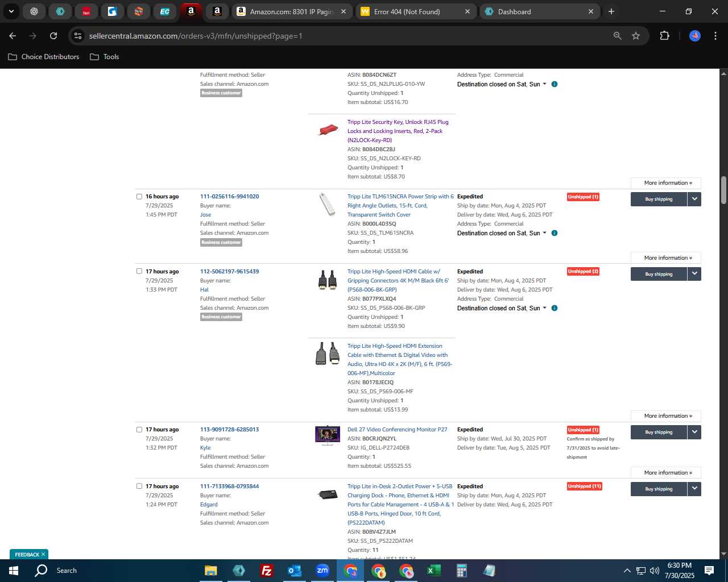The image size is (728, 582).
Task: Open FileZilla from the taskbar
Action: [x=266, y=571]
